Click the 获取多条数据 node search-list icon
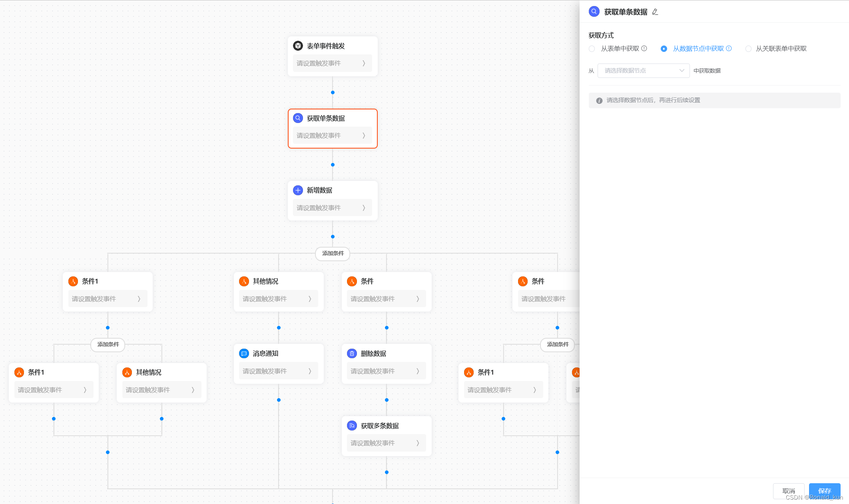Image resolution: width=849 pixels, height=504 pixels. tap(352, 426)
